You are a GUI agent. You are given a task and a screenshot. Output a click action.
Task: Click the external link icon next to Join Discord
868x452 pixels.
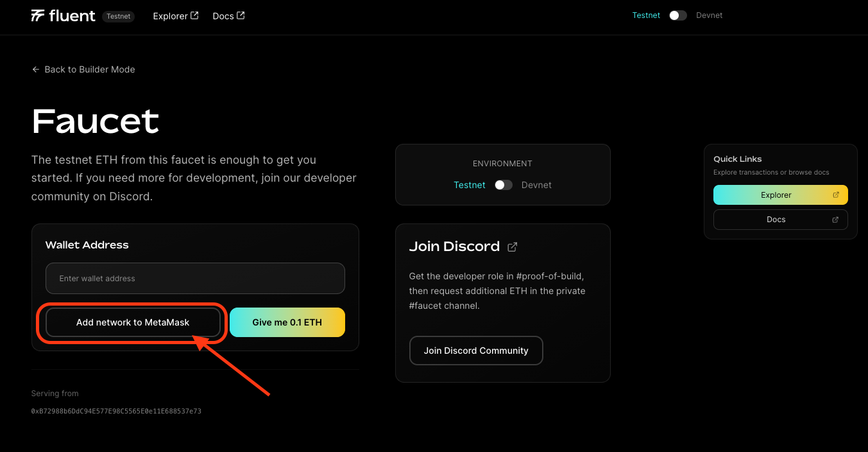[512, 247]
